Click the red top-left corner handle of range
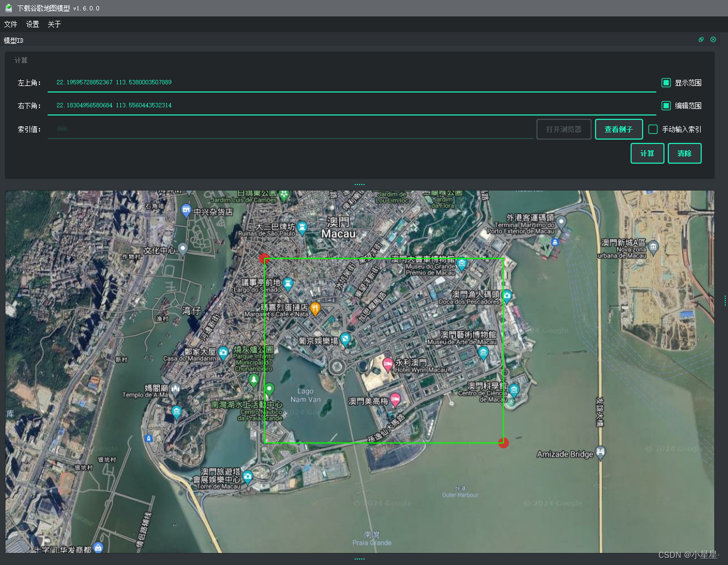Screen dimensions: 728x565 click(x=264, y=258)
